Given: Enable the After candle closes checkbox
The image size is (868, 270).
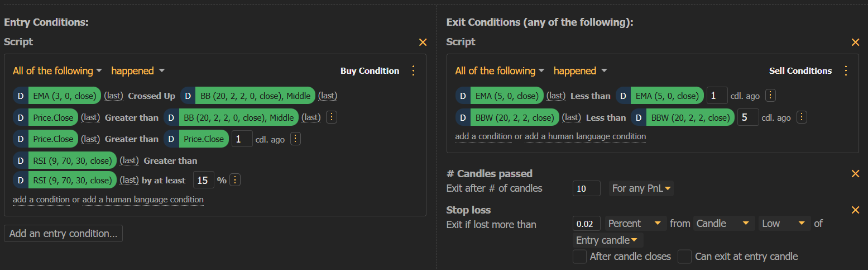Looking at the screenshot, I should 580,257.
